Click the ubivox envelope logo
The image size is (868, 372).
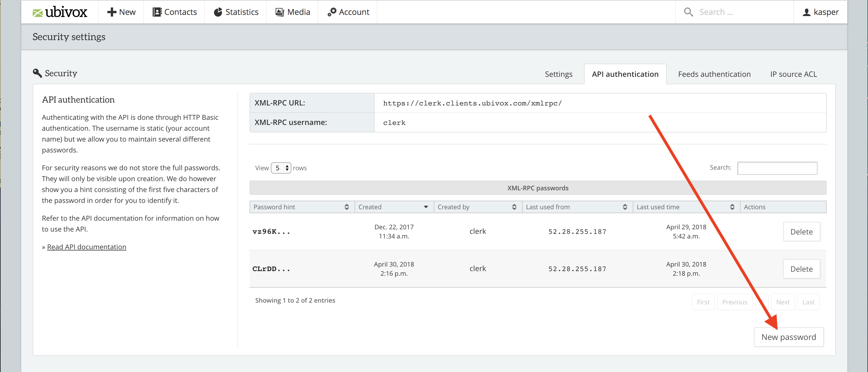click(x=37, y=13)
